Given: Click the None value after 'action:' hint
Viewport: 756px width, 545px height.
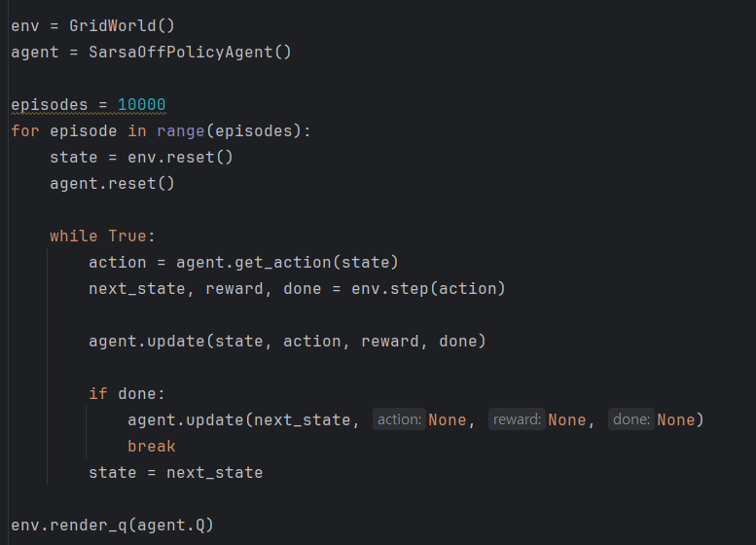Looking at the screenshot, I should click(447, 419).
